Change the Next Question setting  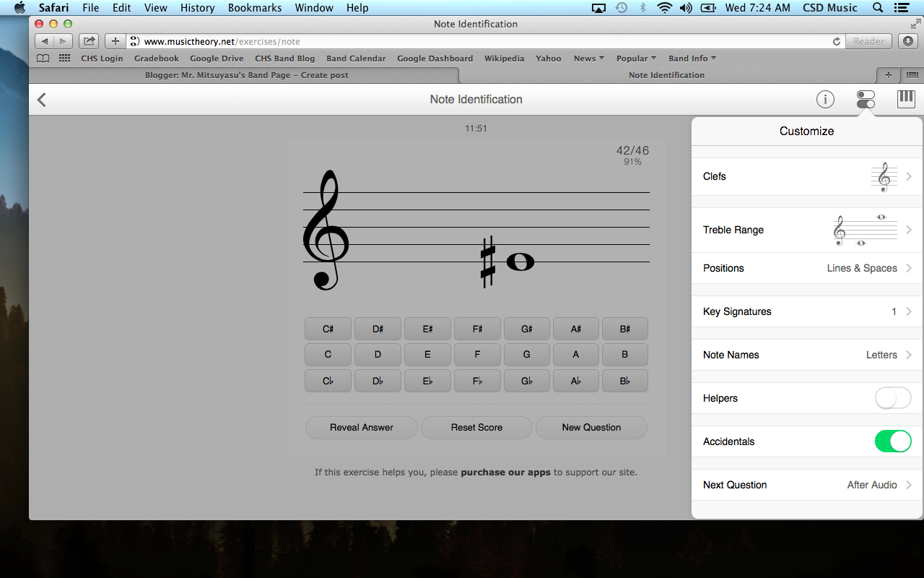tap(806, 485)
